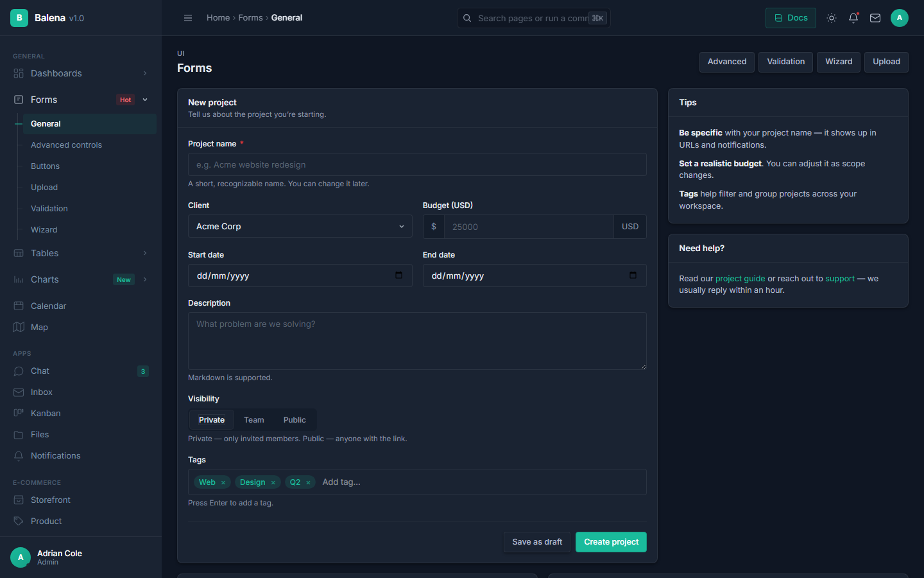Viewport: 924px width, 578px height.
Task: Open the Wizard page in the sidebar
Action: pyautogui.click(x=90, y=230)
